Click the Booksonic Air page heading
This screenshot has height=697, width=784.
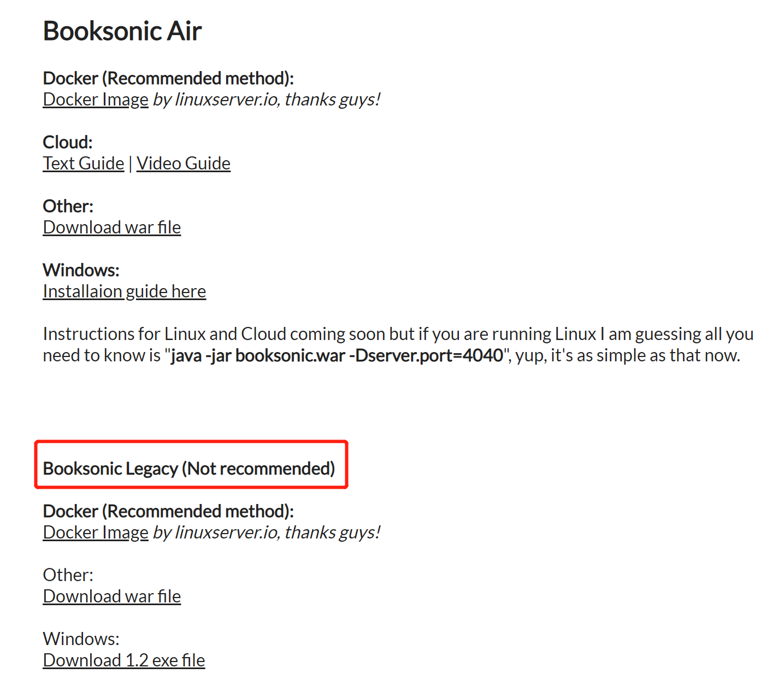click(x=122, y=31)
